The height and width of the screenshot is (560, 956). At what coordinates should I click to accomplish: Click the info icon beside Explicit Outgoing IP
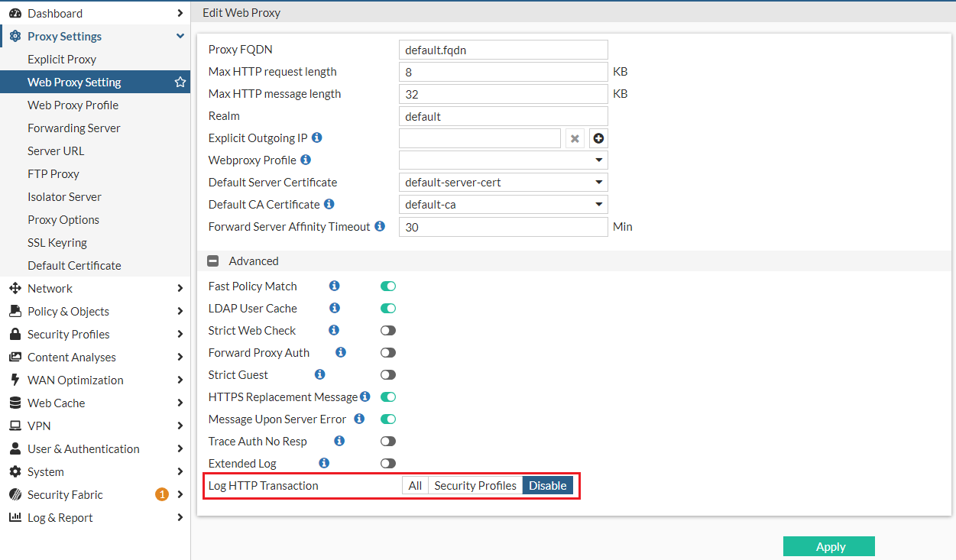pos(317,138)
